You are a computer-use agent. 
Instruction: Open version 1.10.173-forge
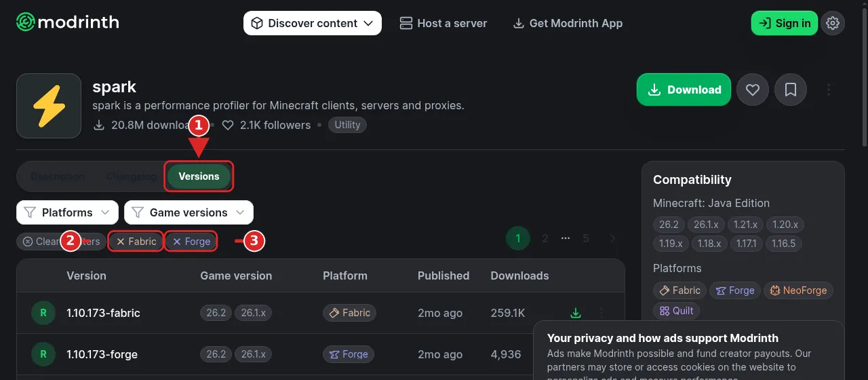coord(102,354)
